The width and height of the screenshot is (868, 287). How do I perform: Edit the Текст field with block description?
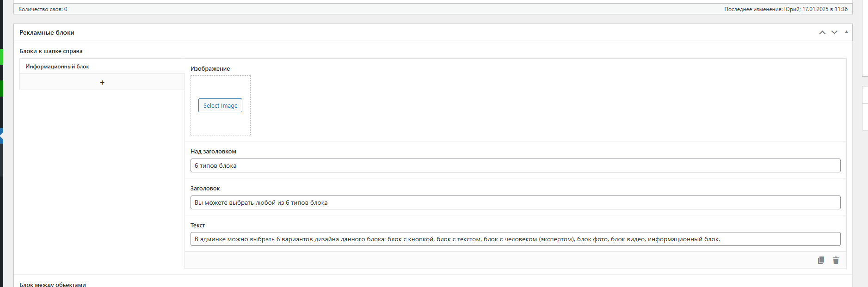click(x=515, y=239)
